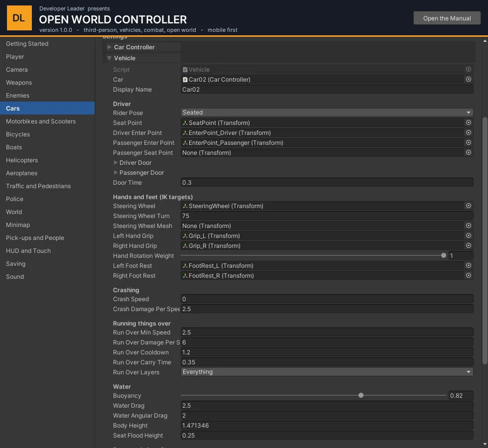Go to the Getting Started page
488x448 pixels.
[47, 44]
